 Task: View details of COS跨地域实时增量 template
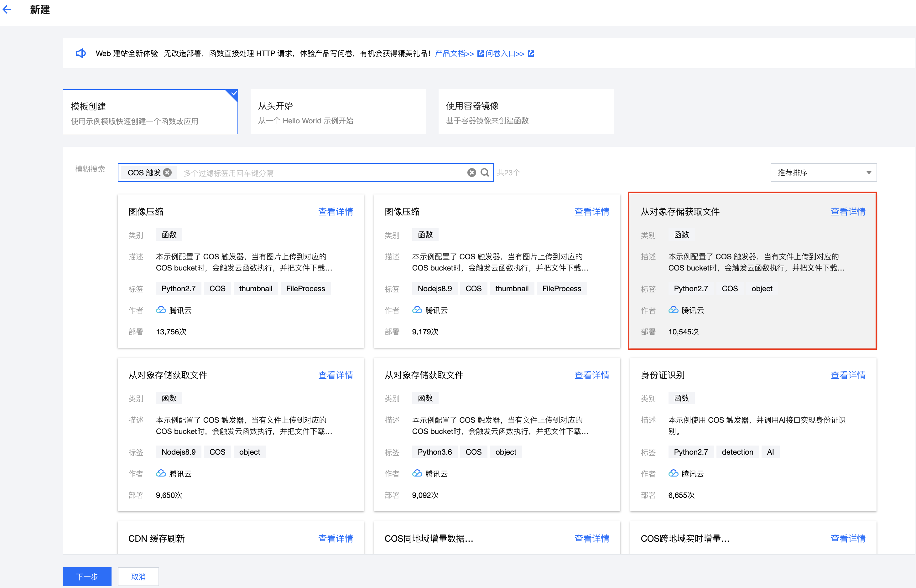[x=848, y=538]
